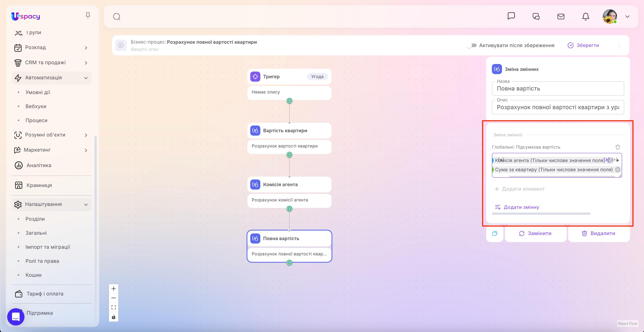
Task: Add a step below the Тригер node
Action: 289,101
